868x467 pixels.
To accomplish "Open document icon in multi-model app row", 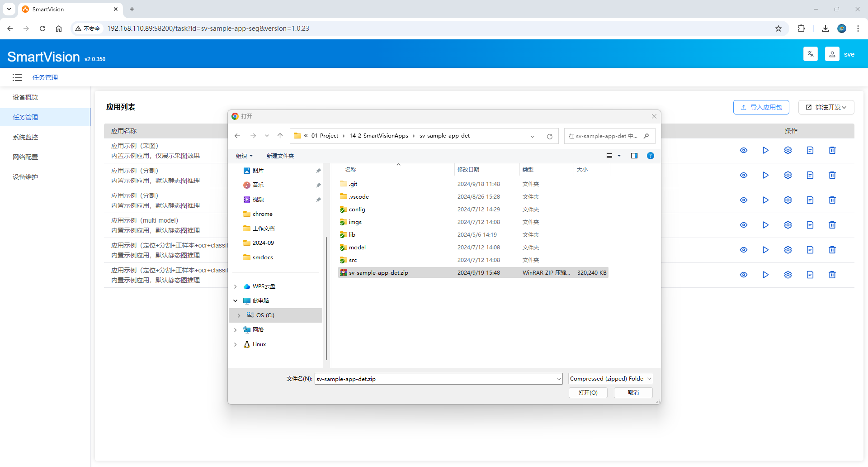I will [810, 225].
